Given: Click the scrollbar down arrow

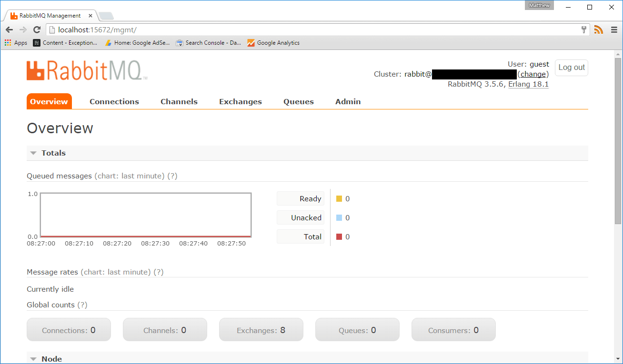Looking at the screenshot, I should pyautogui.click(x=618, y=359).
